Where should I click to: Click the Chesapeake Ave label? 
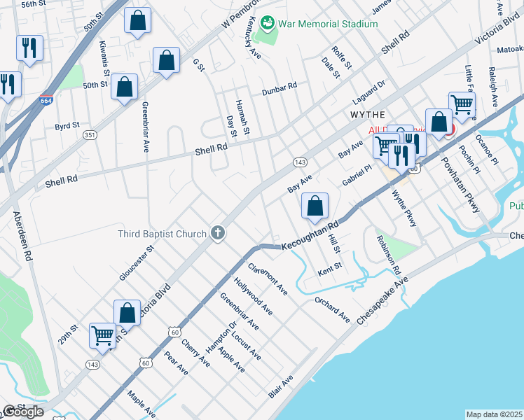[382, 301]
